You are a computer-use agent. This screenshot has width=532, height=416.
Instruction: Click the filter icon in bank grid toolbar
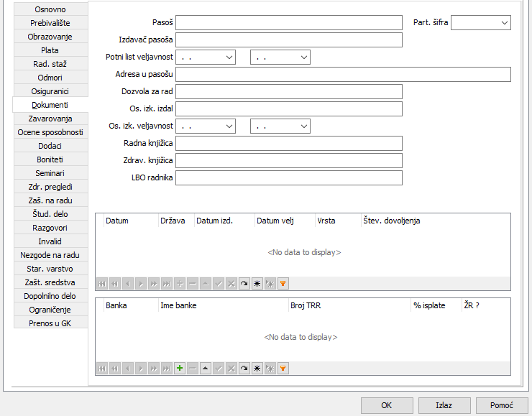point(283,368)
